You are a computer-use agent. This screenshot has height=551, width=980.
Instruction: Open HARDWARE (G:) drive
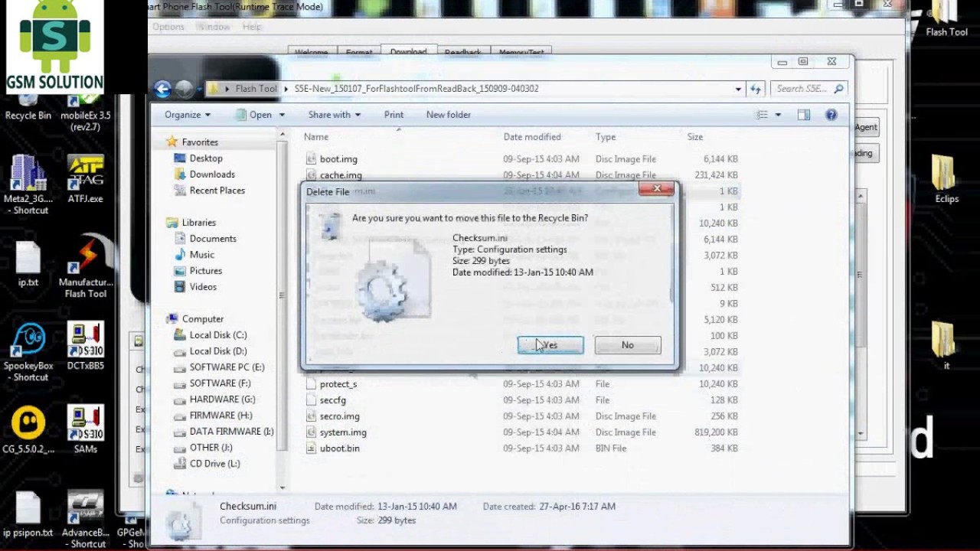tap(222, 399)
